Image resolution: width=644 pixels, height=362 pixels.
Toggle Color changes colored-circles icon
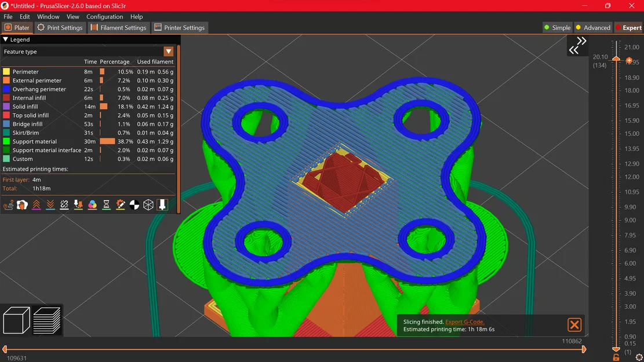pyautogui.click(x=92, y=205)
